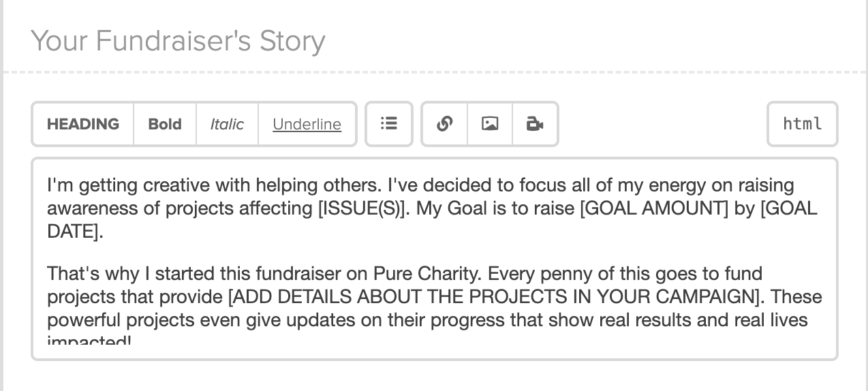Switch editor to html view

tap(803, 124)
